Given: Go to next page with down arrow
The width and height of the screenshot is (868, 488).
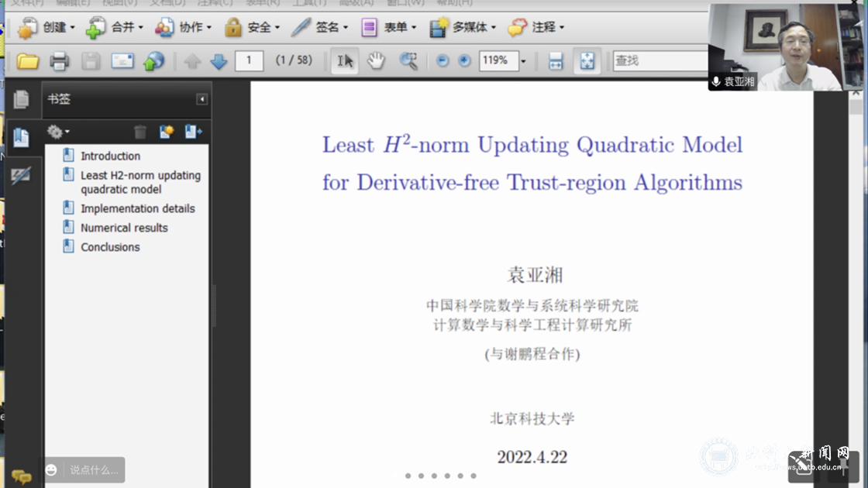Looking at the screenshot, I should click(219, 61).
